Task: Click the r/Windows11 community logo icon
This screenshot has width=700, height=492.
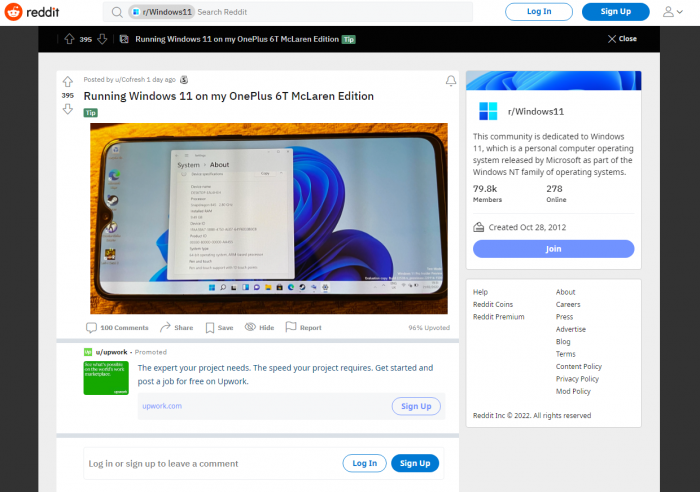Action: pyautogui.click(x=488, y=111)
